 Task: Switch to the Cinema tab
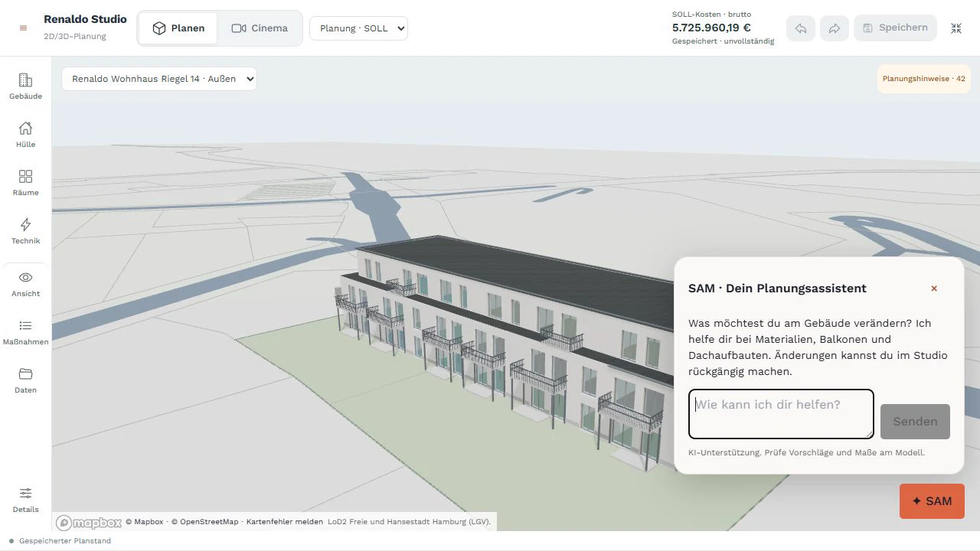[260, 28]
